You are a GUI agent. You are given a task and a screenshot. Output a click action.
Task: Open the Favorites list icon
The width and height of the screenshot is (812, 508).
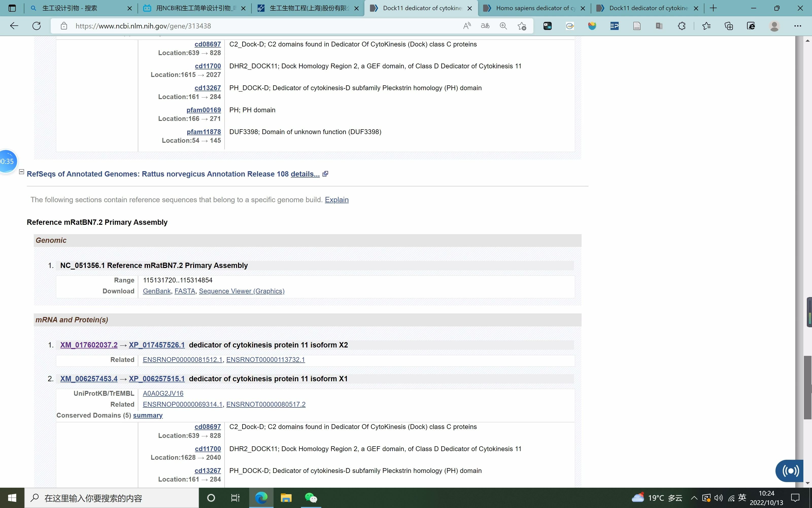pyautogui.click(x=706, y=26)
